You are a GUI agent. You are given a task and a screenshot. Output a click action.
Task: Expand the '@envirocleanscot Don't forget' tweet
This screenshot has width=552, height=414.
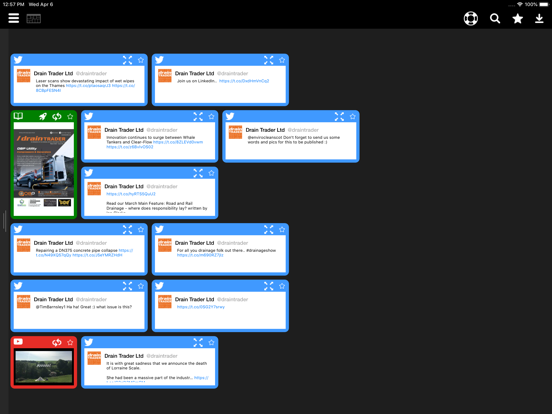(x=339, y=117)
